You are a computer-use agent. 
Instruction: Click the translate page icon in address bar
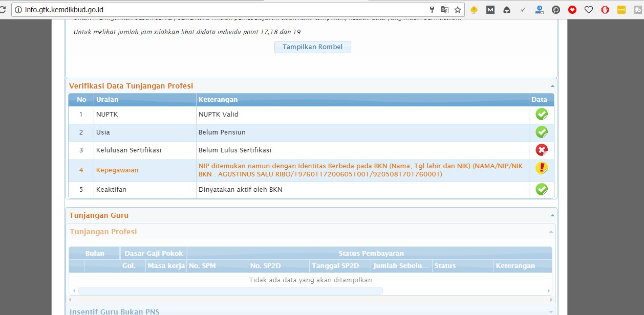445,9
